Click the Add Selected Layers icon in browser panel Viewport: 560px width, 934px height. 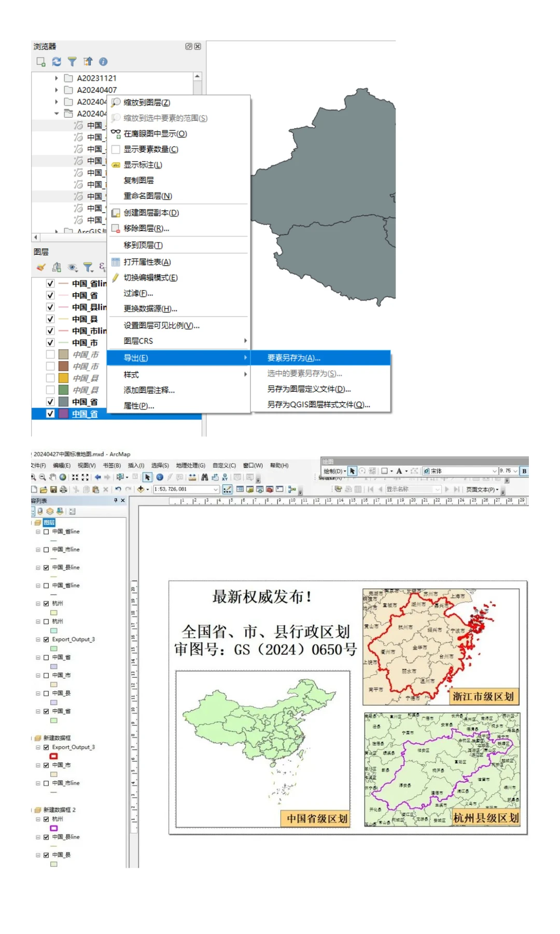[41, 62]
